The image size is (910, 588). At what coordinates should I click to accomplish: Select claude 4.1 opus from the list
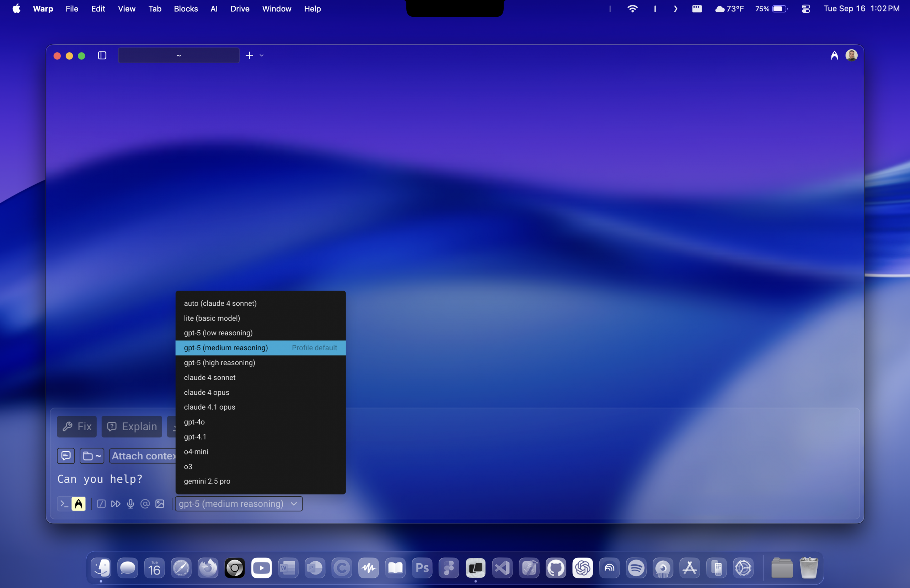[210, 407]
